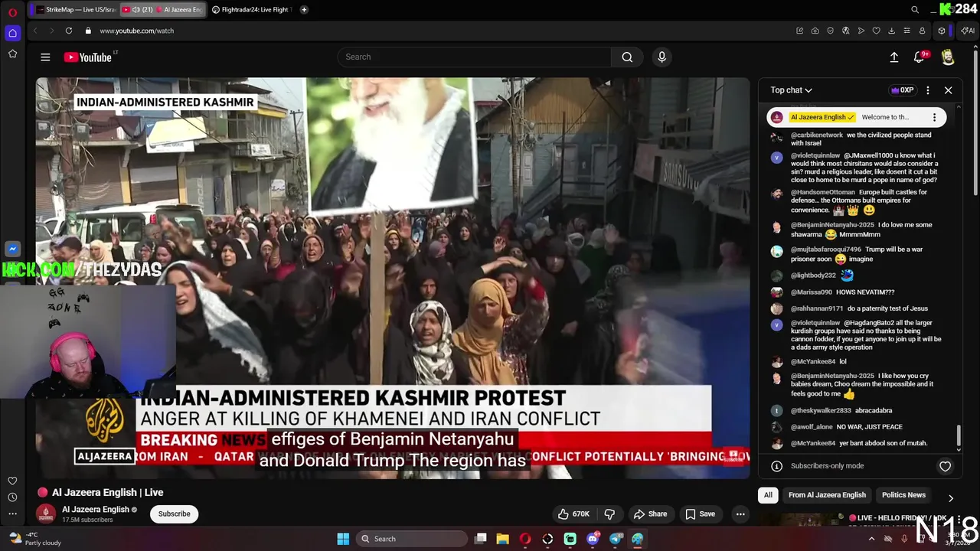Click the Windows taskbar search box
This screenshot has height=551, width=980.
tap(413, 539)
